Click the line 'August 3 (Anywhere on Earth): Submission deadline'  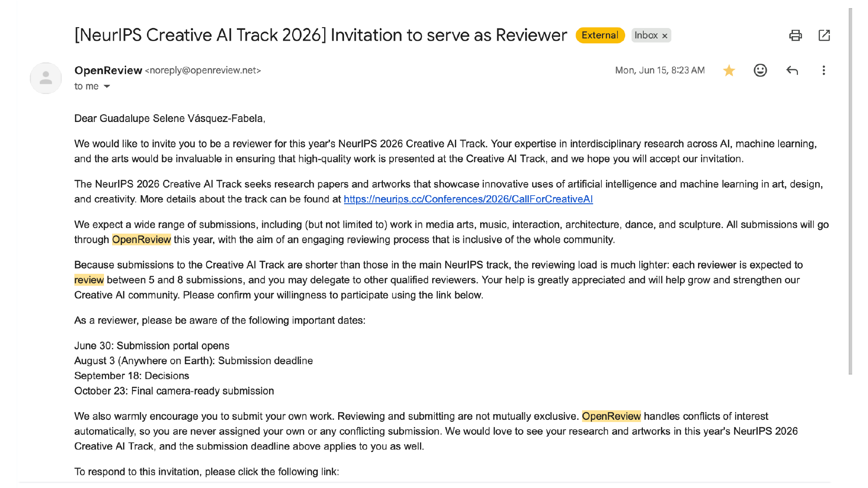click(x=193, y=361)
